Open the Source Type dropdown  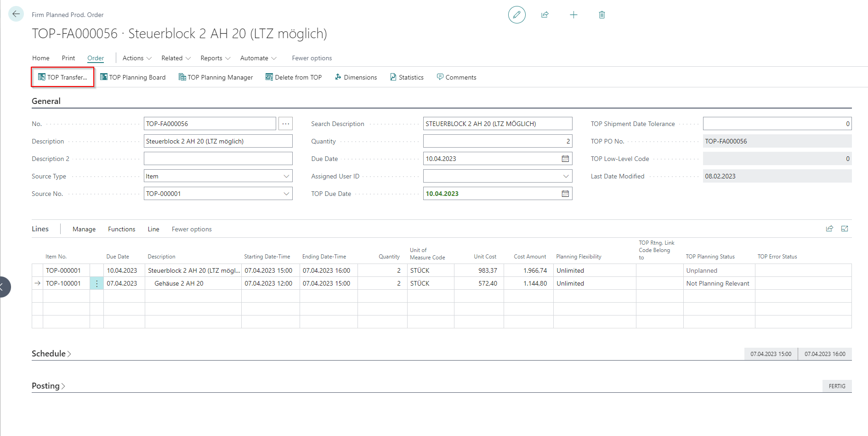point(286,176)
